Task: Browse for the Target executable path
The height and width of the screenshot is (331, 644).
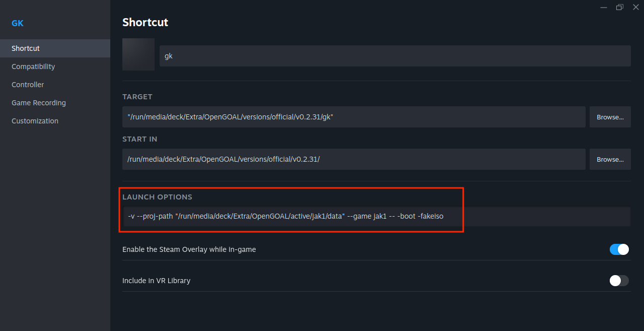Action: tap(610, 117)
